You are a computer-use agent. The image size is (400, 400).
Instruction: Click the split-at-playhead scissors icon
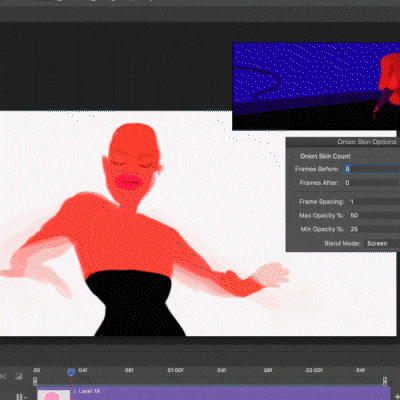tap(3, 376)
